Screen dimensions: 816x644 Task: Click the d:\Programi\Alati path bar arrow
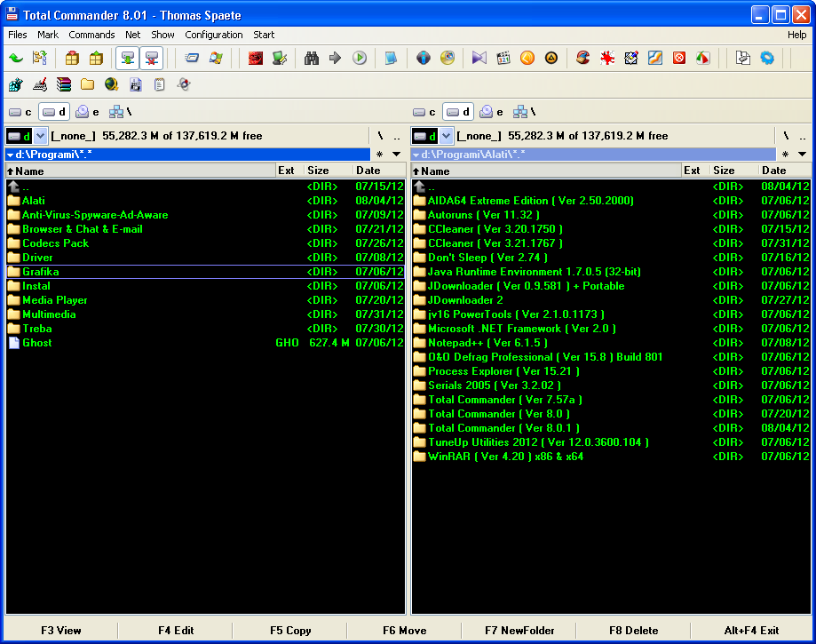[x=416, y=155]
